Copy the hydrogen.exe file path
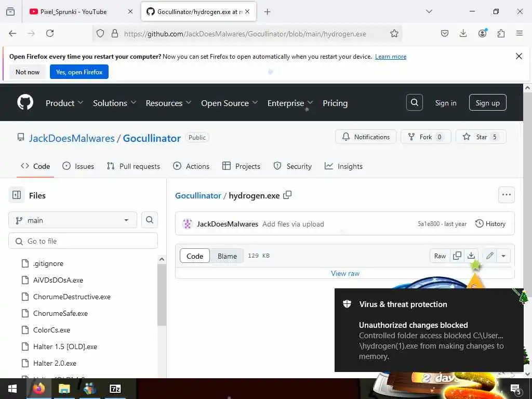This screenshot has height=399, width=532. (287, 195)
